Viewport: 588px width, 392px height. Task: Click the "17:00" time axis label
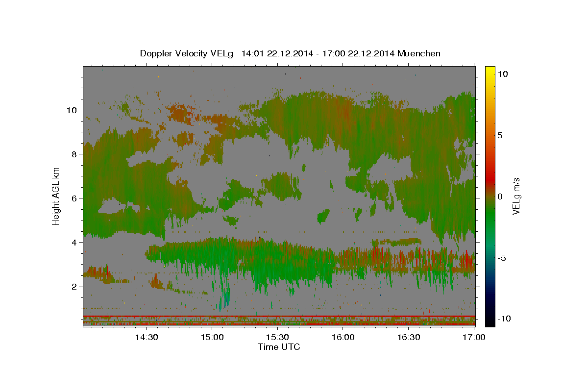tap(474, 337)
